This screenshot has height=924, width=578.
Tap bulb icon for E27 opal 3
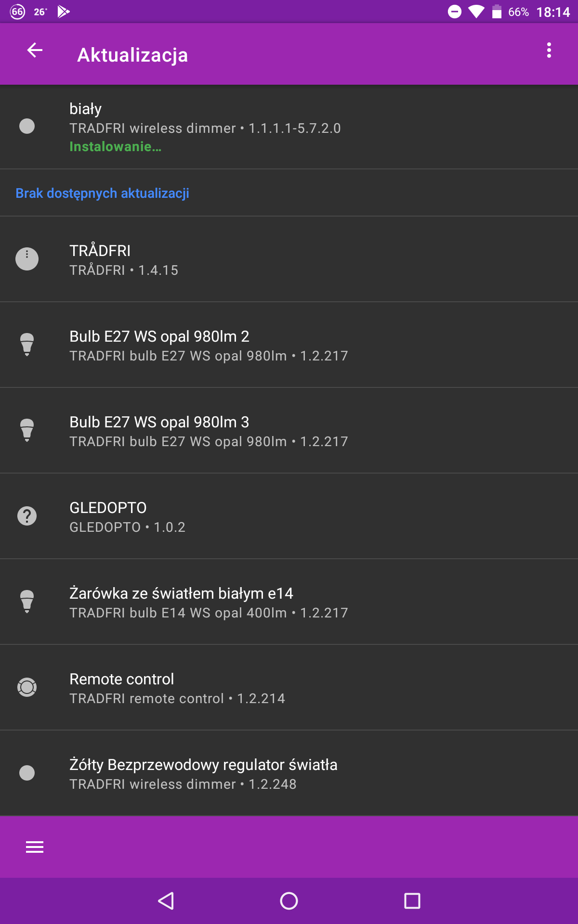point(27,430)
